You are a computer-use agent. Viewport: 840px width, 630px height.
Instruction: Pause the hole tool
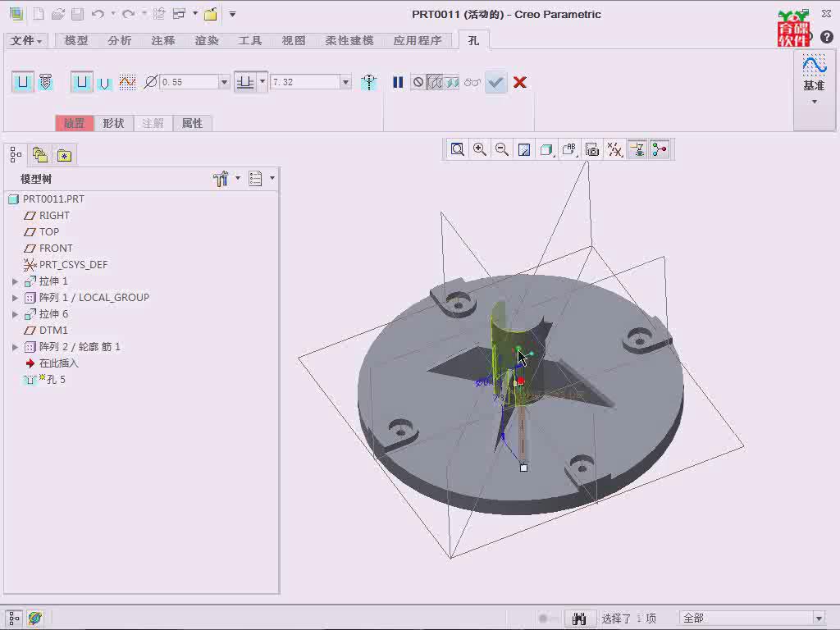pos(398,82)
